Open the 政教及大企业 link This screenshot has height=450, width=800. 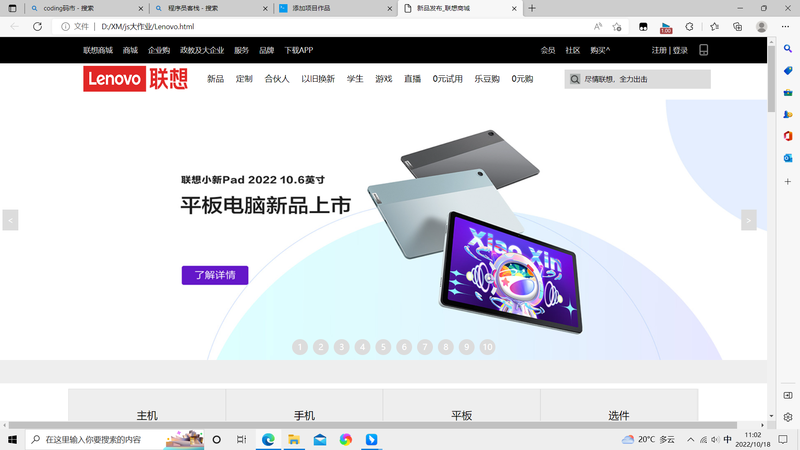pyautogui.click(x=202, y=50)
